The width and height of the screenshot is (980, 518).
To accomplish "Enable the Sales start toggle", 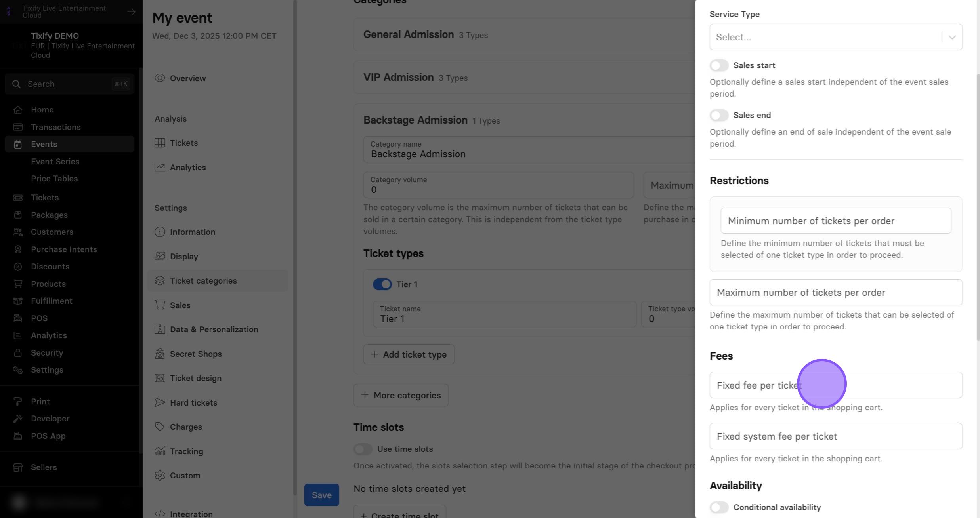I will point(719,65).
